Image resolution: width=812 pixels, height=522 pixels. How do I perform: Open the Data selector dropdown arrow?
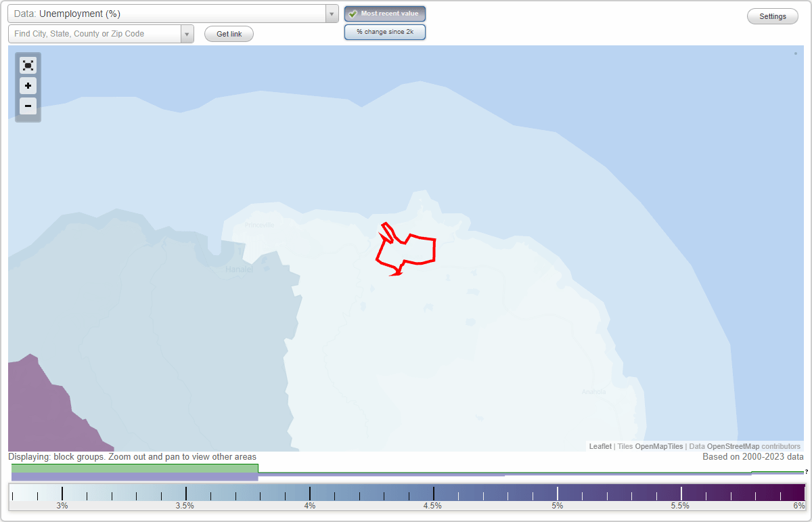(331, 14)
